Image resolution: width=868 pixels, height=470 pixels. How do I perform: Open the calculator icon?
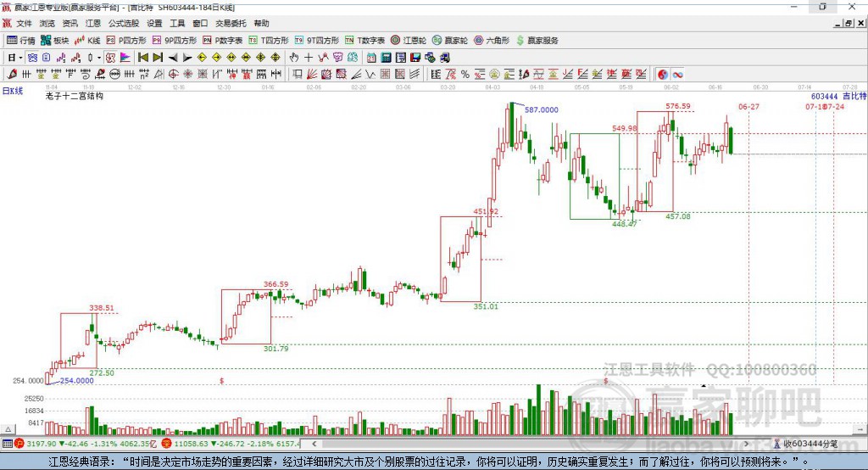pyautogui.click(x=386, y=58)
